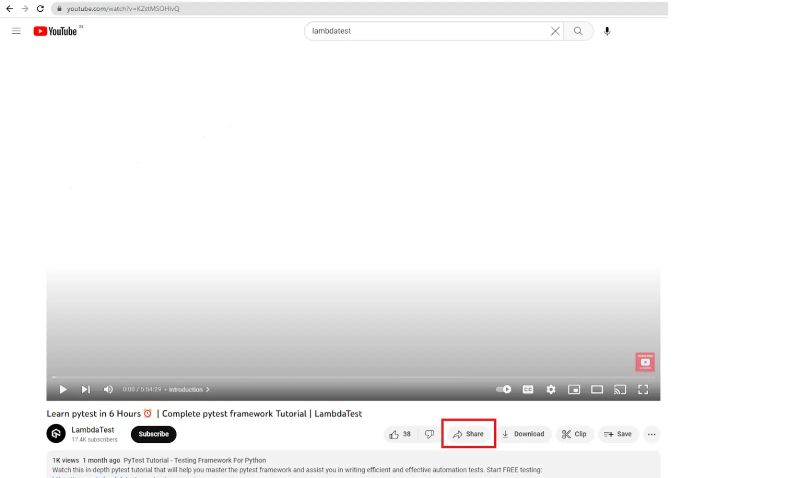Open the LambdaTest channel name link
Image resolution: width=800 pixels, height=478 pixels.
coord(92,430)
